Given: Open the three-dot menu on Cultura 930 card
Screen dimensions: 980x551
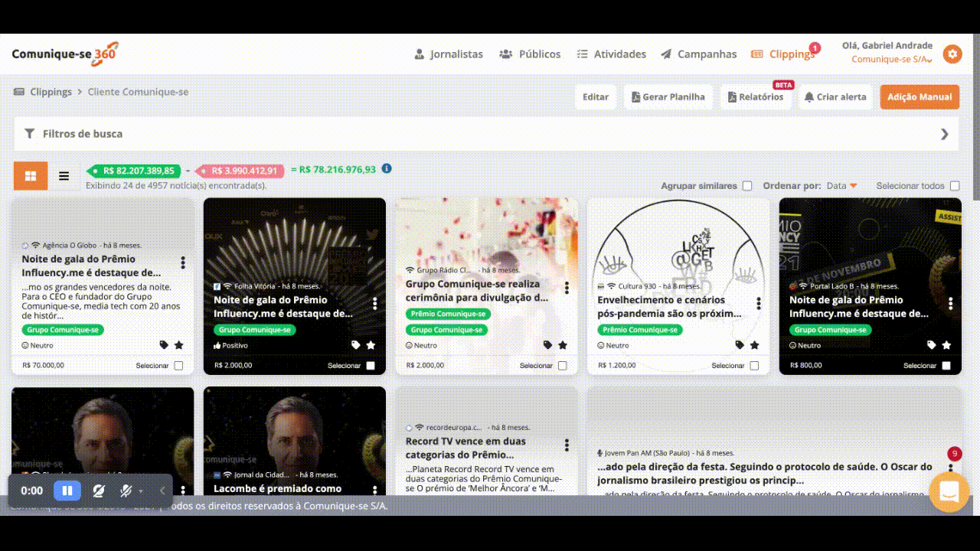Looking at the screenshot, I should click(759, 304).
